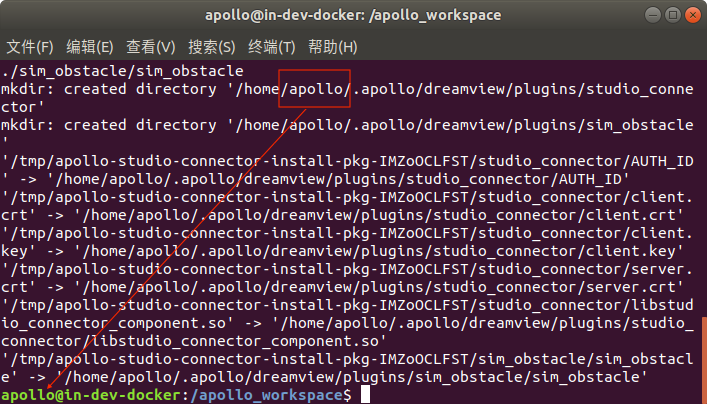Image resolution: width=707 pixels, height=404 pixels.
Task: Open the 搜索(S) menu
Action: 212,47
